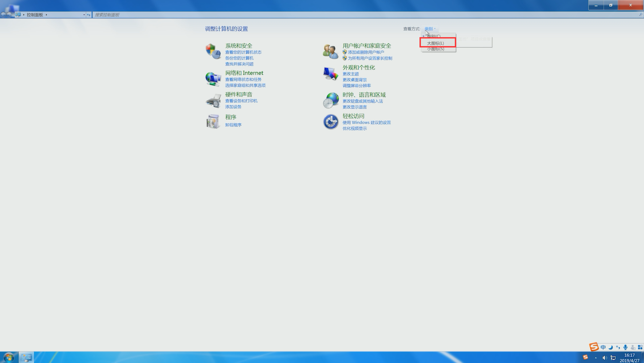The image size is (644, 363).
Task: Open the 程序 disc box icon
Action: coord(213,121)
